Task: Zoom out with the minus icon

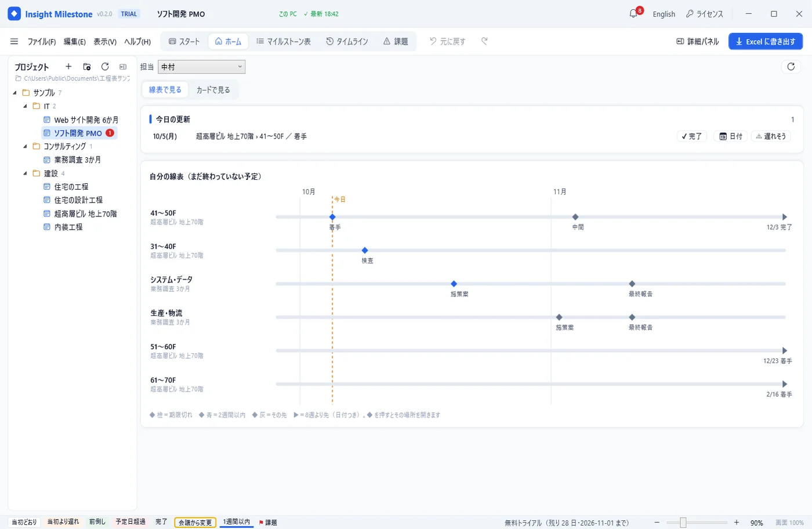Action: 657,523
